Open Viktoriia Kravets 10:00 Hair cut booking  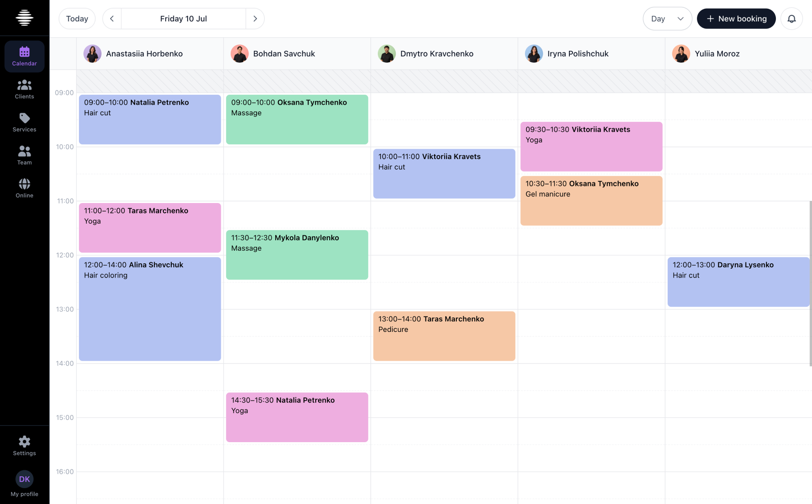[x=444, y=174]
